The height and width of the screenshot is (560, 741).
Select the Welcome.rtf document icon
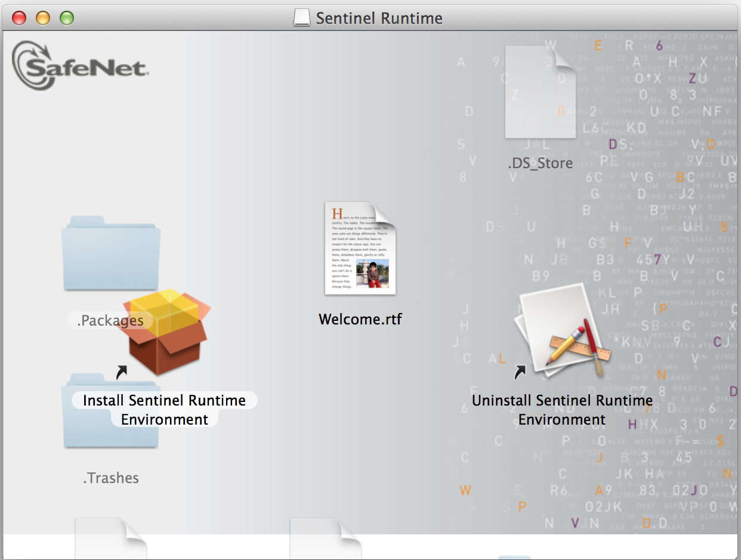360,248
